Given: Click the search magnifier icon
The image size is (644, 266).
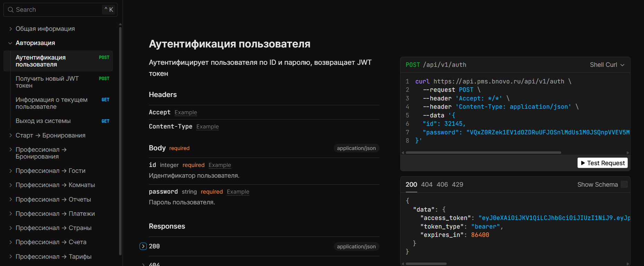Looking at the screenshot, I should point(11,10).
